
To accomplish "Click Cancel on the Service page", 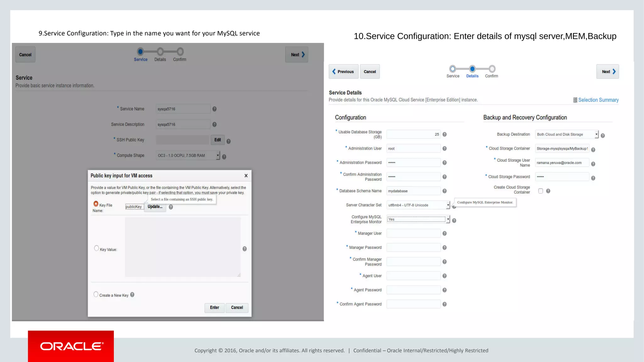I will [x=25, y=55].
